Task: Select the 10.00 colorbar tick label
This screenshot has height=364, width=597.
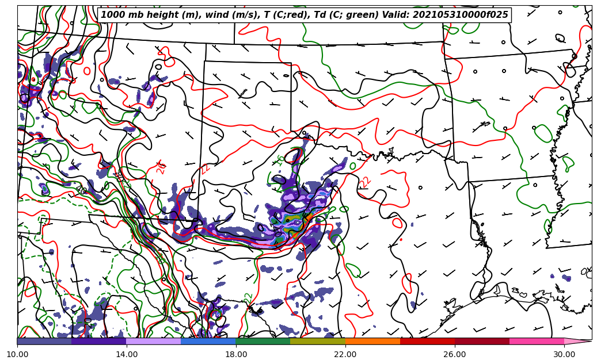Action: point(17,355)
